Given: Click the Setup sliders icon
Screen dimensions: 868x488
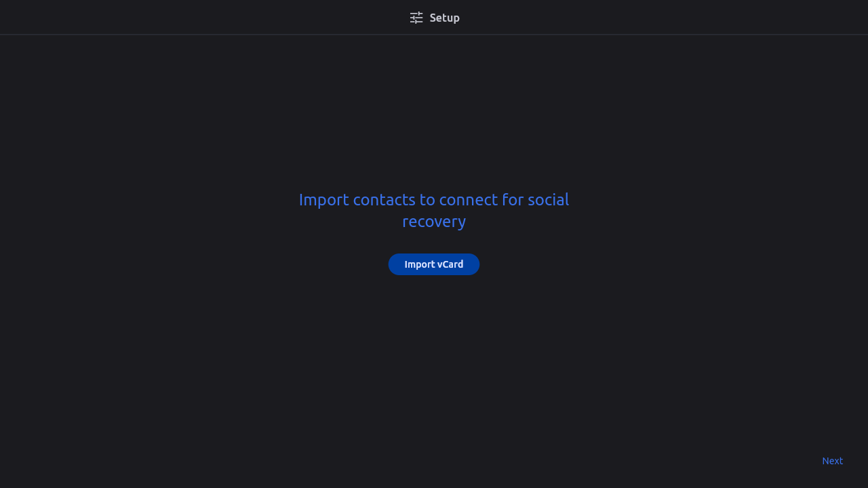Looking at the screenshot, I should coord(416,18).
